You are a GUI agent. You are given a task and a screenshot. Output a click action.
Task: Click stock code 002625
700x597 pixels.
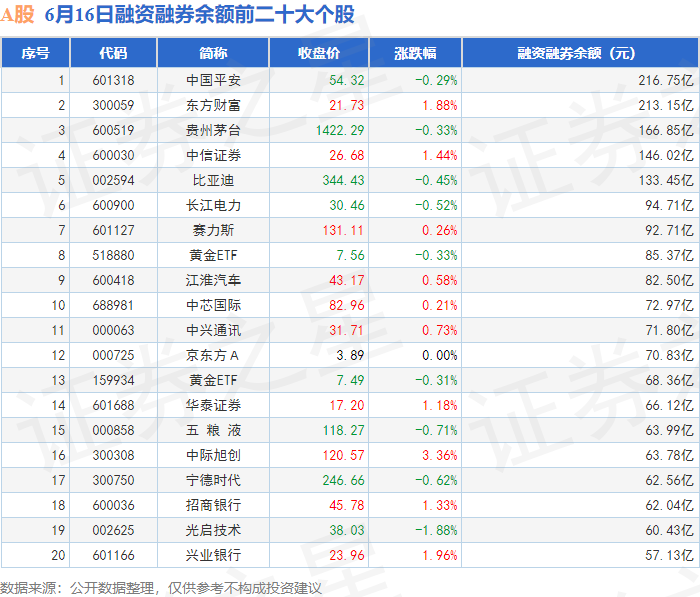click(113, 530)
